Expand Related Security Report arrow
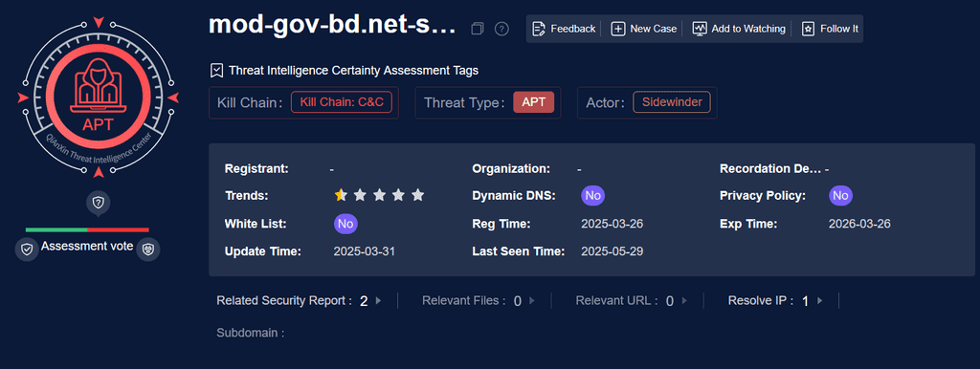 [x=378, y=301]
